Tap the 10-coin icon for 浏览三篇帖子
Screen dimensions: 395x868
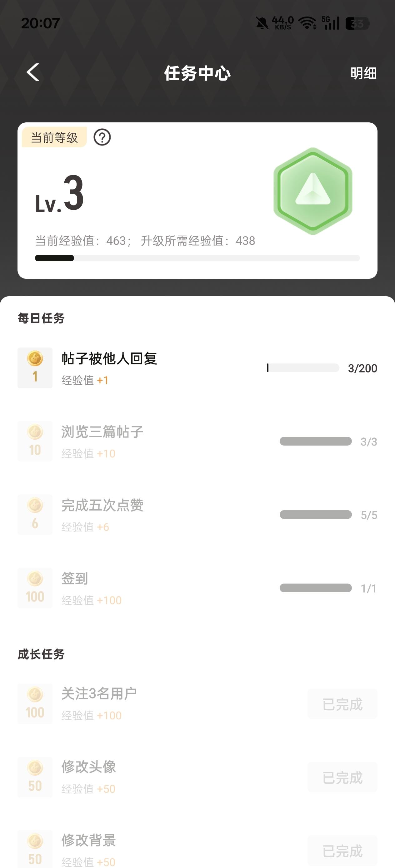click(35, 441)
